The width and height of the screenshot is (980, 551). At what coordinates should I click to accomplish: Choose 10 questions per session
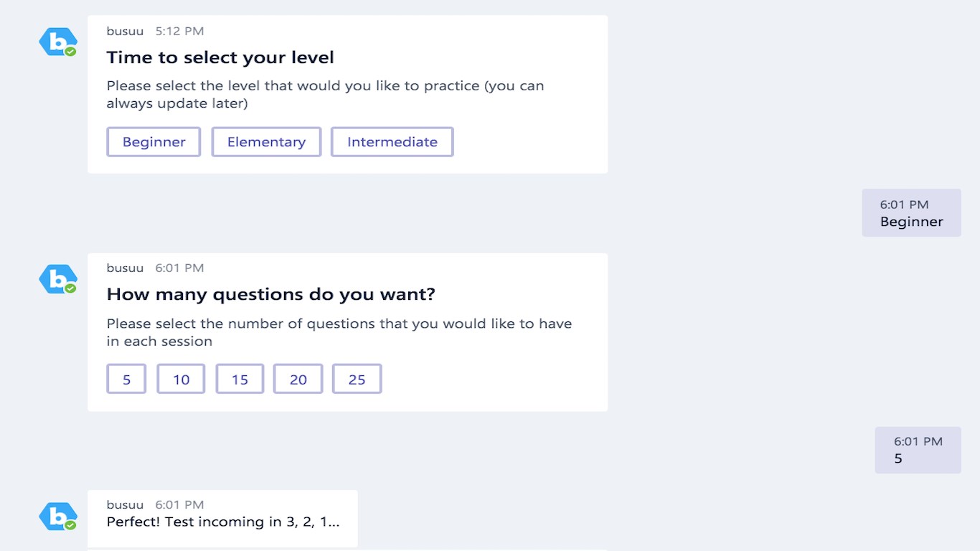tap(181, 379)
